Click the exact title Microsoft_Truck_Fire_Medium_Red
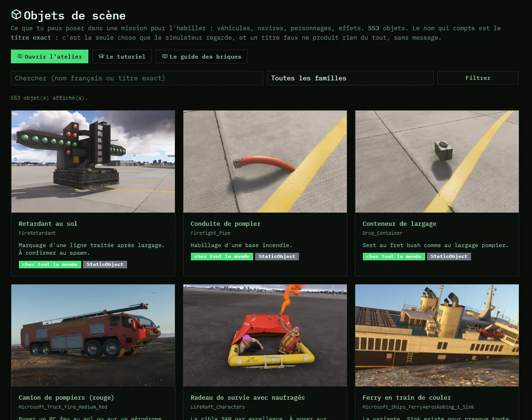 pos(63,407)
